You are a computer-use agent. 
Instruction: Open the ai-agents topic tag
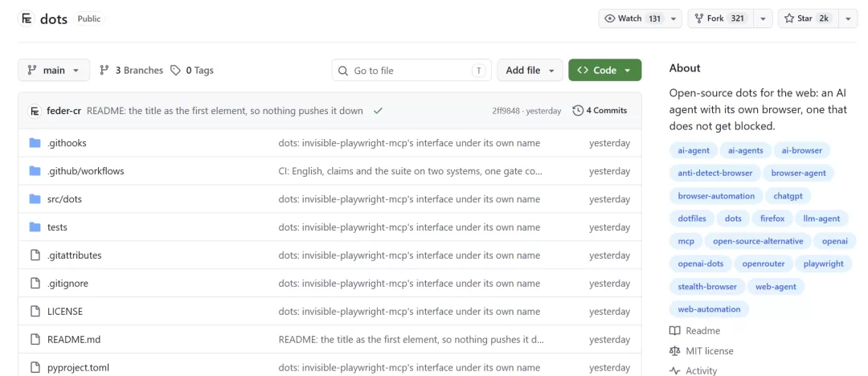745,150
